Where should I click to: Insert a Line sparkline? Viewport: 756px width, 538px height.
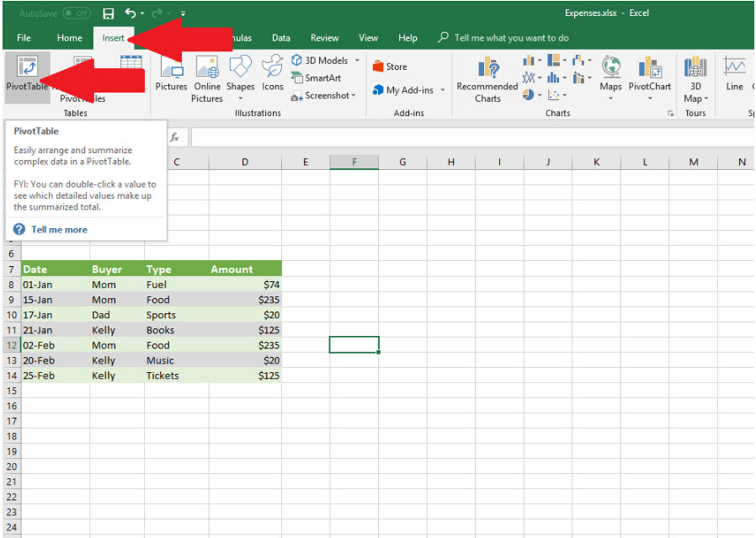(x=735, y=74)
